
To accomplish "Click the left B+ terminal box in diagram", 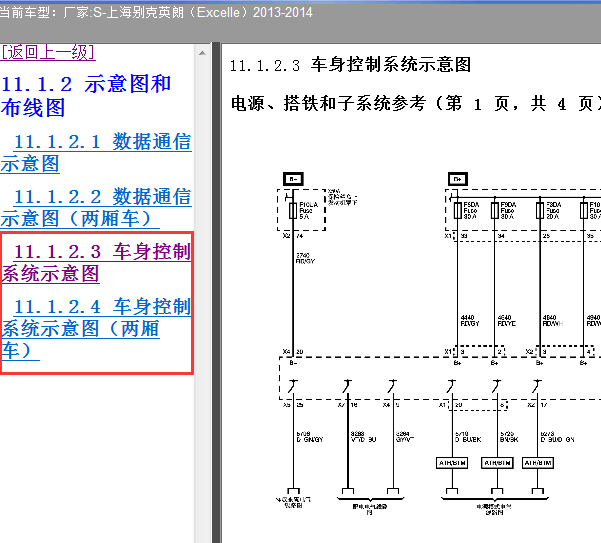I will (293, 179).
